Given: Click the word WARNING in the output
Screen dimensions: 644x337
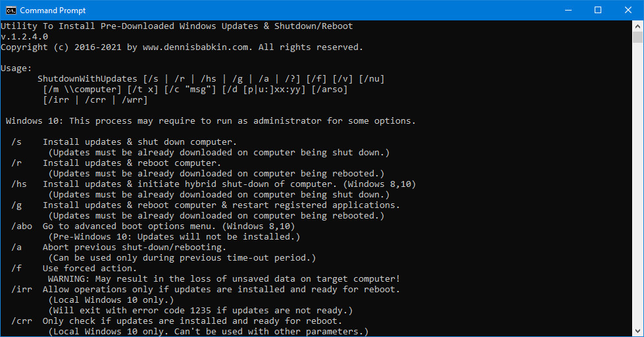Looking at the screenshot, I should [x=68, y=279].
